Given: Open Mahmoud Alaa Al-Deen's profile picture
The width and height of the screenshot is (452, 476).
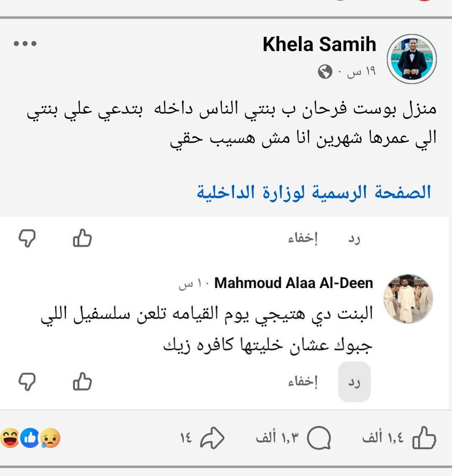Looking at the screenshot, I should 408,299.
